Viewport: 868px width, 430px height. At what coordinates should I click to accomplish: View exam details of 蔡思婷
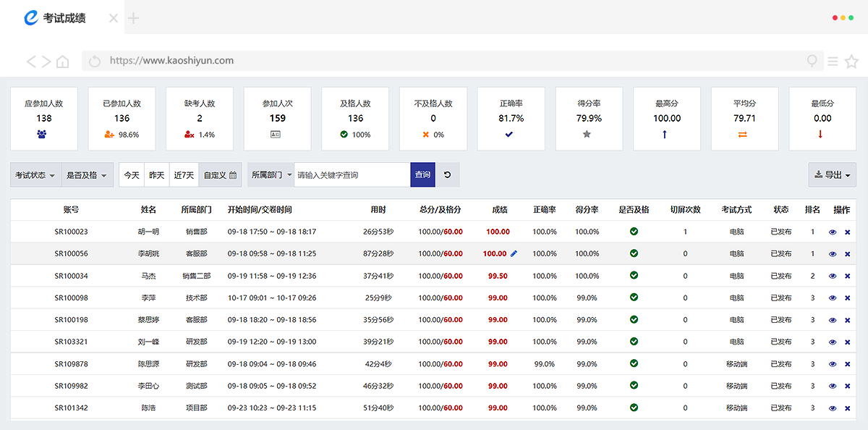click(x=833, y=320)
